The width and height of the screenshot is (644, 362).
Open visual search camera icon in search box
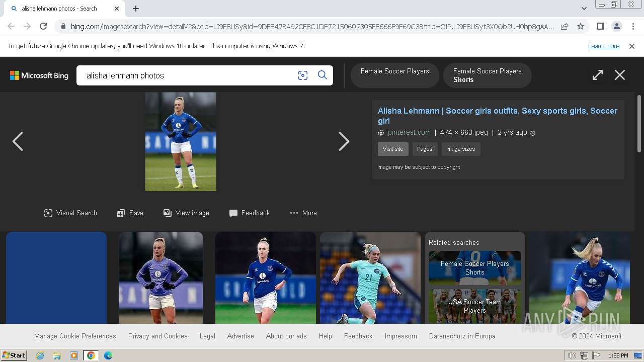[302, 75]
